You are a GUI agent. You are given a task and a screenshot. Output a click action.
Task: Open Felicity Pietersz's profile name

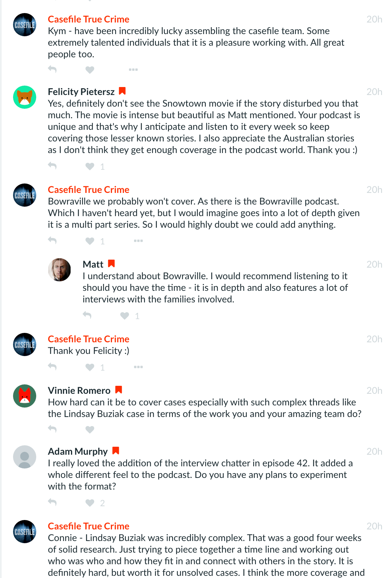pos(81,92)
